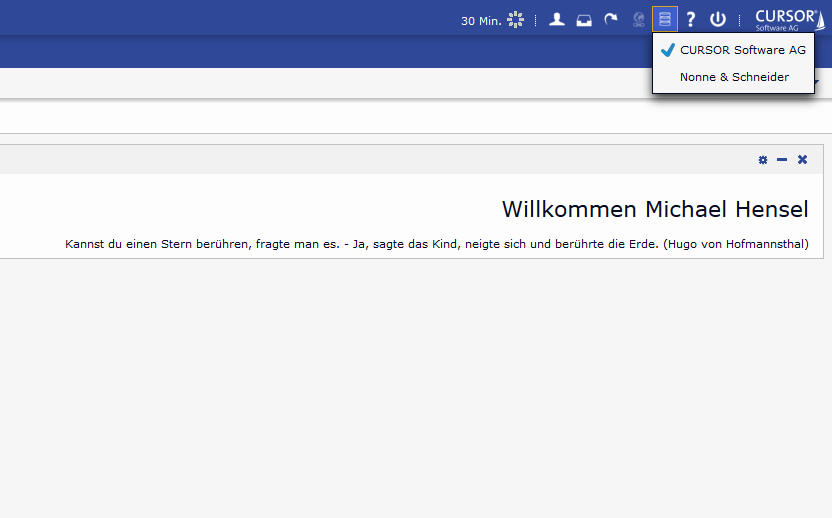The image size is (832, 518).
Task: Select the CURSOR Software AG menu entry
Action: pyautogui.click(x=742, y=50)
